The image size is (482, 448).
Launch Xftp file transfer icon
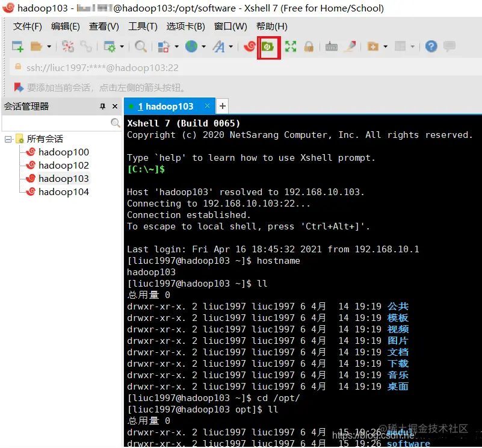268,47
